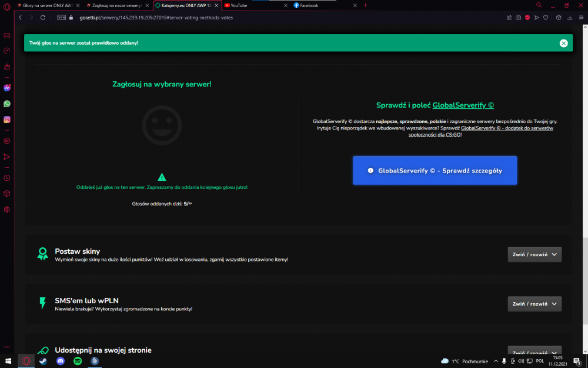Screen dimensions: 588x368
Task: Click the GlobalServerify © heading link
Action: pos(463,105)
